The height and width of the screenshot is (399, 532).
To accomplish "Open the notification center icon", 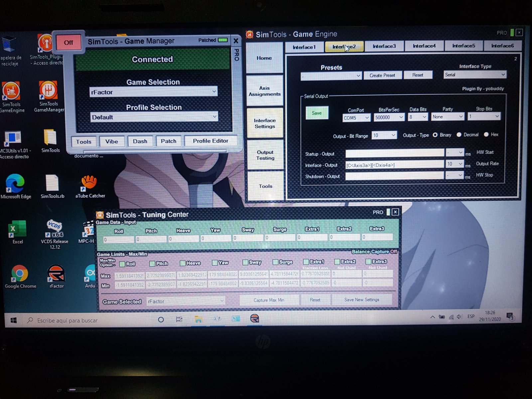I will coord(510,316).
